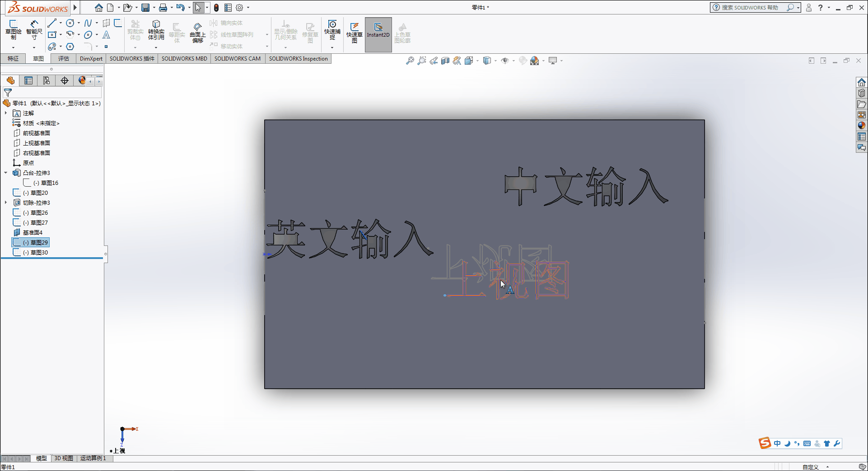Select the Corner Rectangle sketch tool

[x=52, y=34]
